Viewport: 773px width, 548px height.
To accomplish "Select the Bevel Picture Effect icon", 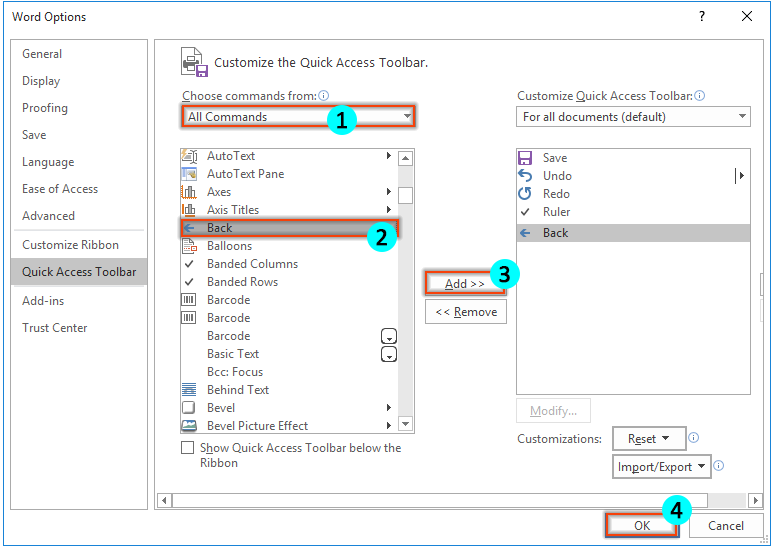I will pyautogui.click(x=189, y=426).
